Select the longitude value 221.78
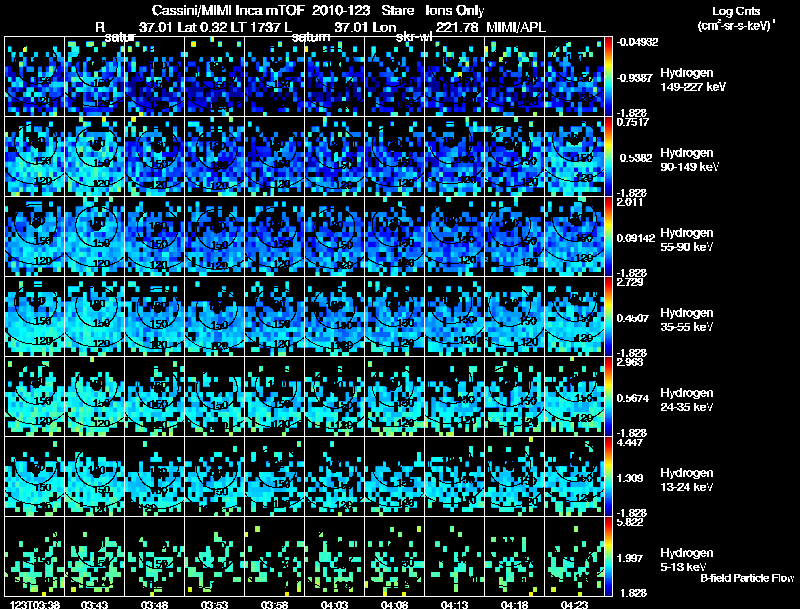Viewport: 800px width, 609px height. tap(458, 27)
